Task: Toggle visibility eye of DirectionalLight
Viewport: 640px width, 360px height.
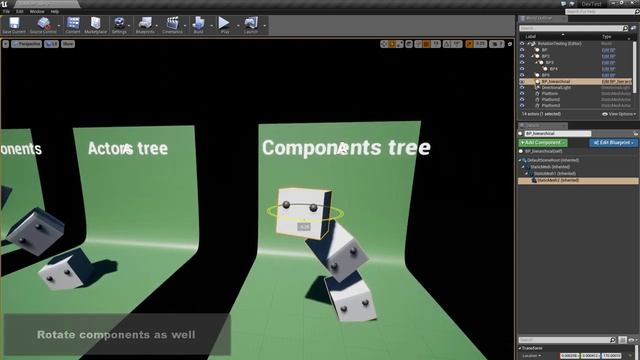Action: pos(522,87)
